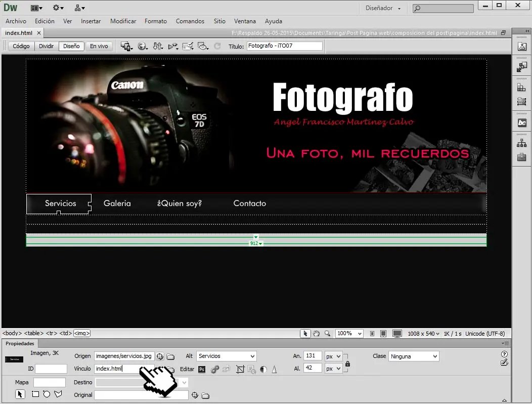
Task: Select the Fotografo header banner image
Action: pyautogui.click(x=256, y=126)
